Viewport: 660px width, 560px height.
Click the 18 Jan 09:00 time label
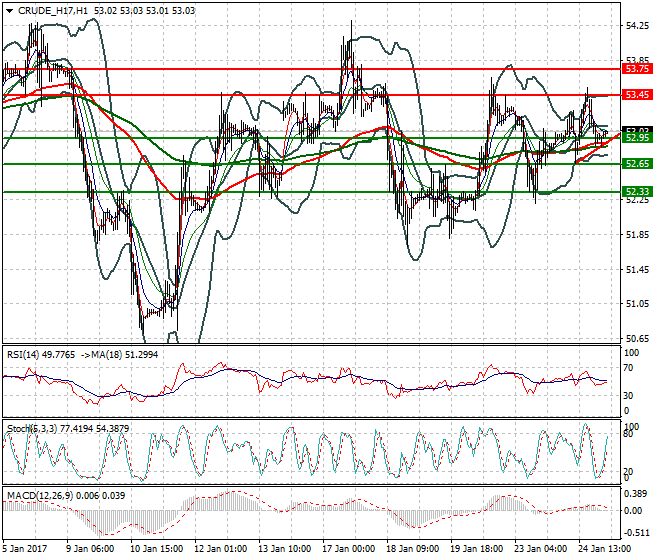point(412,549)
